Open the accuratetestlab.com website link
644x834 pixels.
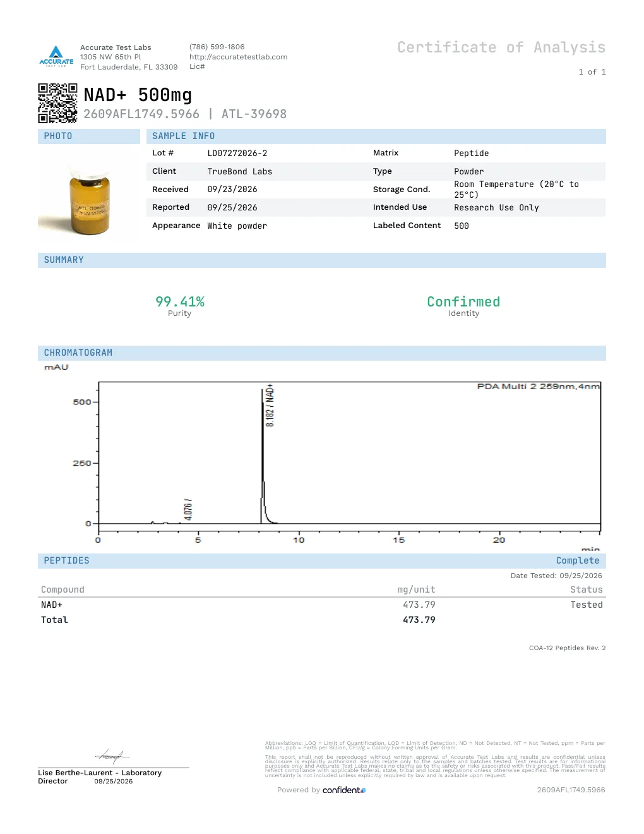238,57
